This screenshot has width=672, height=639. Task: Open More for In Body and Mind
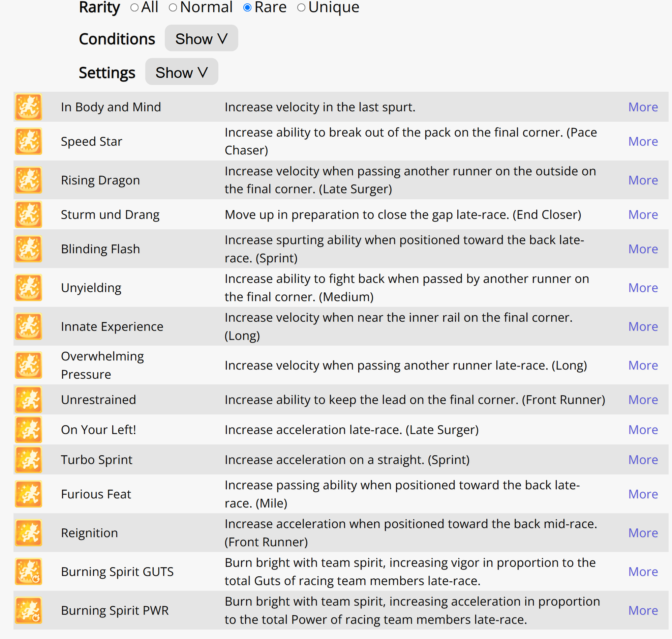click(x=643, y=107)
